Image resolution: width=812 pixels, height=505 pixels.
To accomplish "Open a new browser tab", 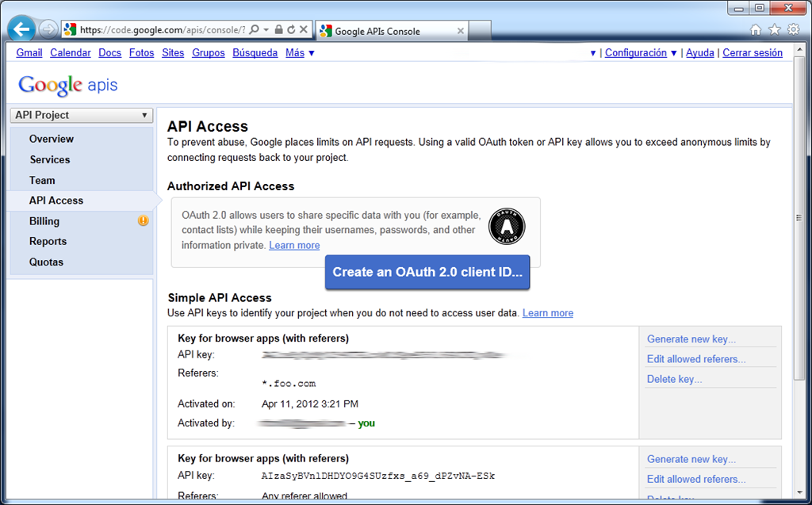I will 480,31.
